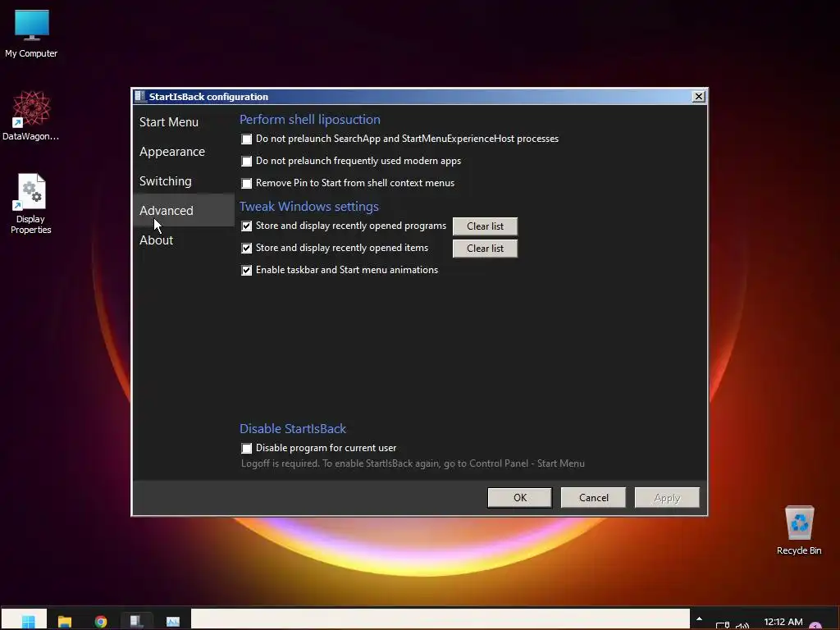Launch Google Chrome from the taskbar
840x630 pixels.
101,622
